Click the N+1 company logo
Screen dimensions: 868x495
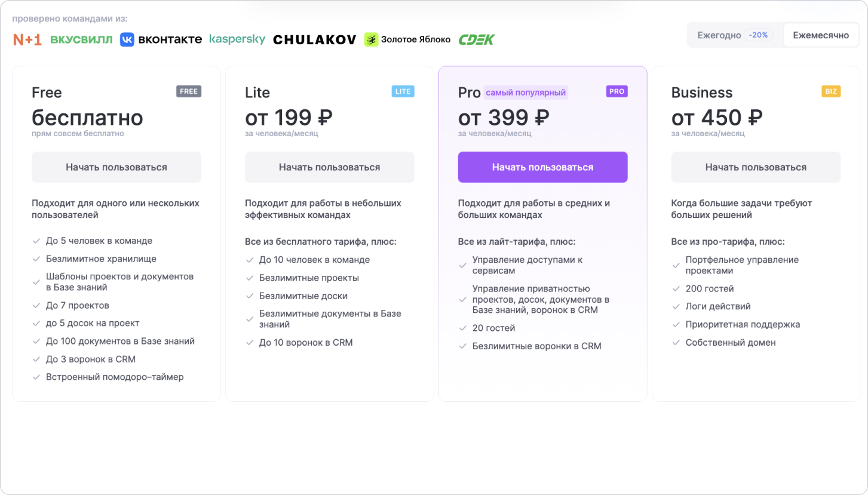coord(27,39)
